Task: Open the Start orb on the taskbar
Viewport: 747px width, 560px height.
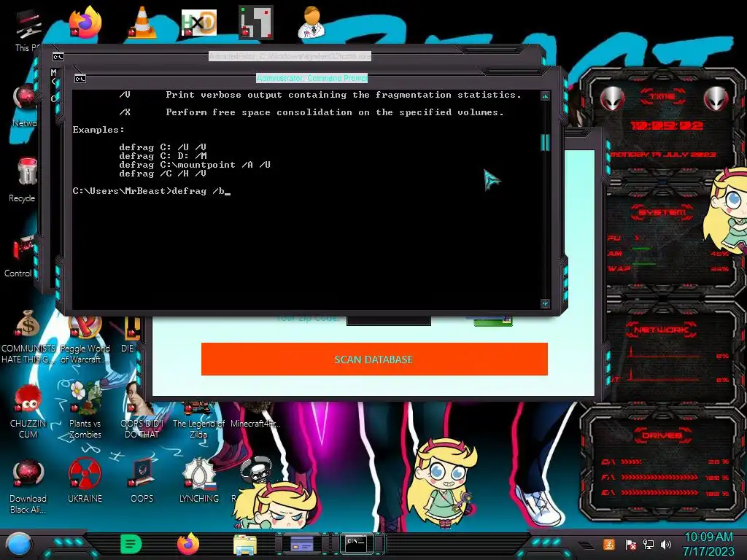Action: [x=18, y=544]
